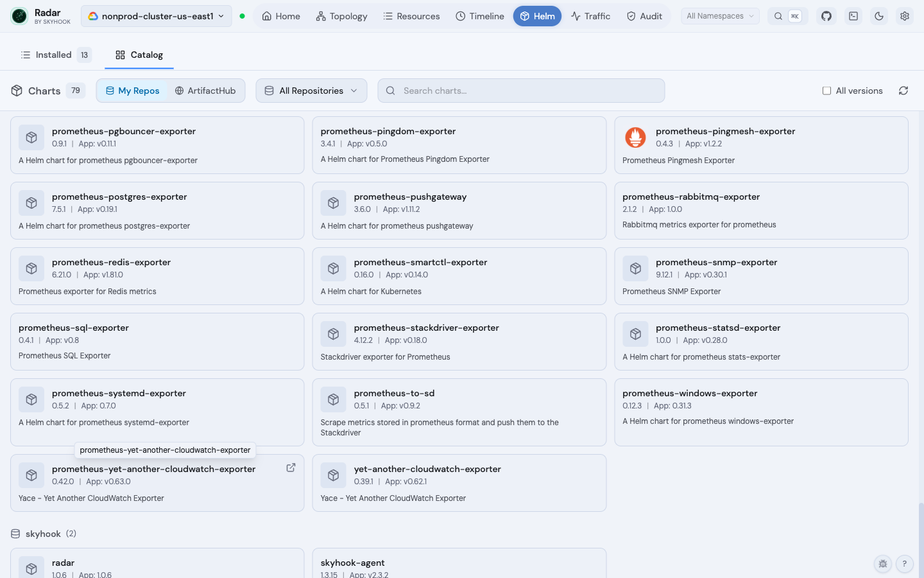The width and height of the screenshot is (924, 578).
Task: Click the skyhook repository group header
Action: tap(44, 534)
